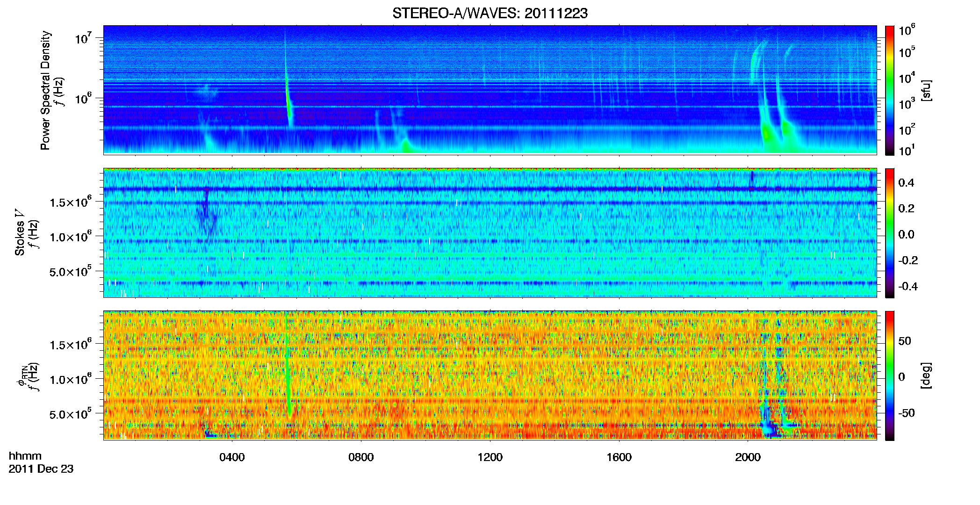Click the 5.0×10^5 tick in φRTN panel
This screenshot has width=980, height=505.
coord(71,414)
